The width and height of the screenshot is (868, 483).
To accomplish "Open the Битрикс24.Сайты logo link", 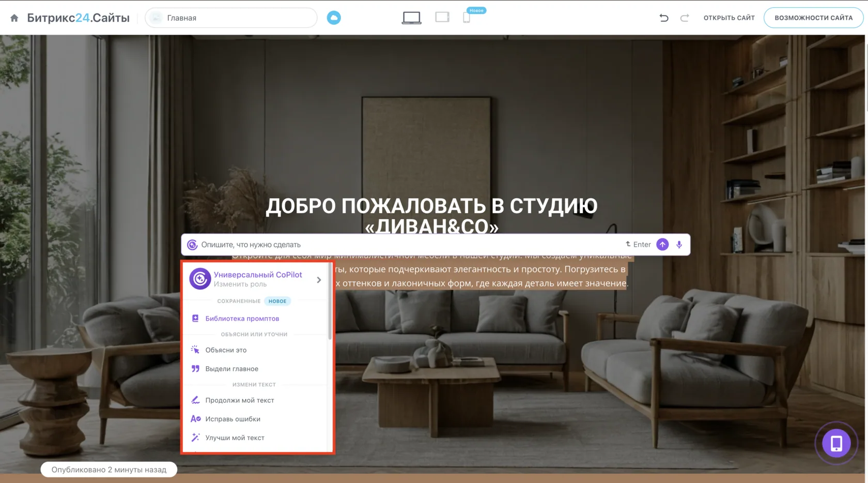I will tap(78, 18).
